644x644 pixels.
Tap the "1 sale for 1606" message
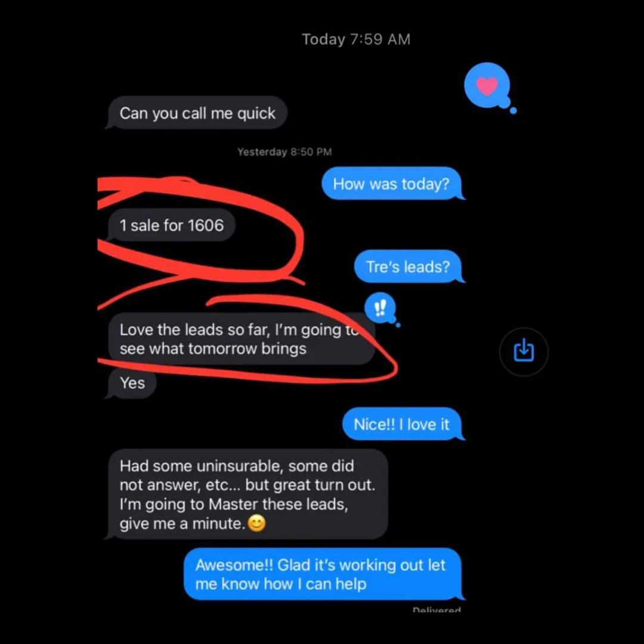click(x=171, y=225)
